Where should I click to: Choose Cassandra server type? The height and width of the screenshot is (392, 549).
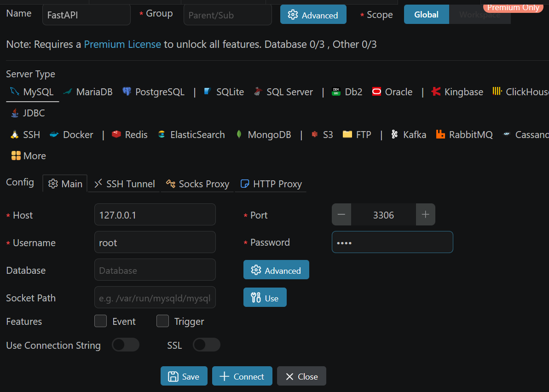point(525,135)
